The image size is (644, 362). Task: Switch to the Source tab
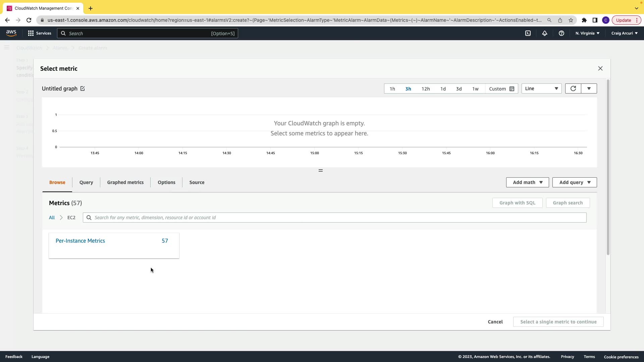tap(197, 182)
